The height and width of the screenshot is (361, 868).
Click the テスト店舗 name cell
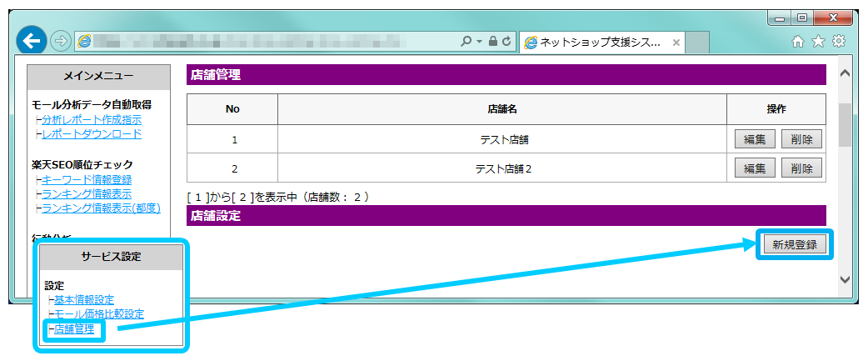pos(502,140)
